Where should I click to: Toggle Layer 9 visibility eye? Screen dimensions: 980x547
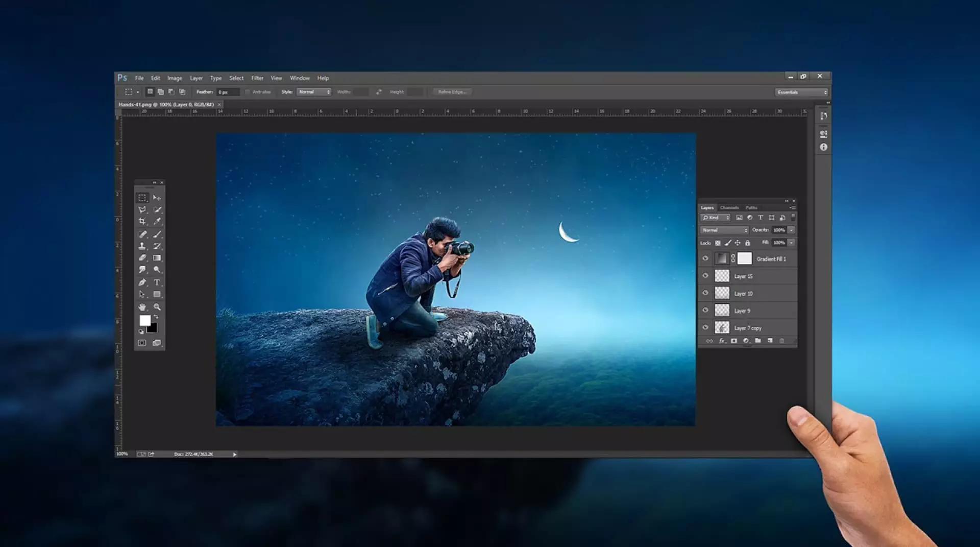click(x=705, y=310)
